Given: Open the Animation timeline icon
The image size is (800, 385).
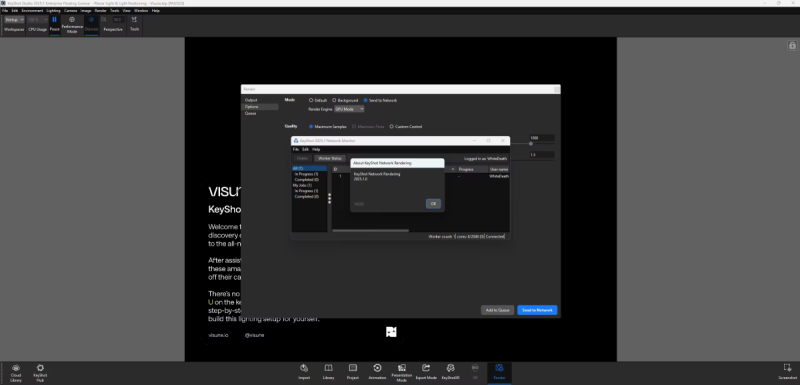Looking at the screenshot, I should [x=377, y=368].
